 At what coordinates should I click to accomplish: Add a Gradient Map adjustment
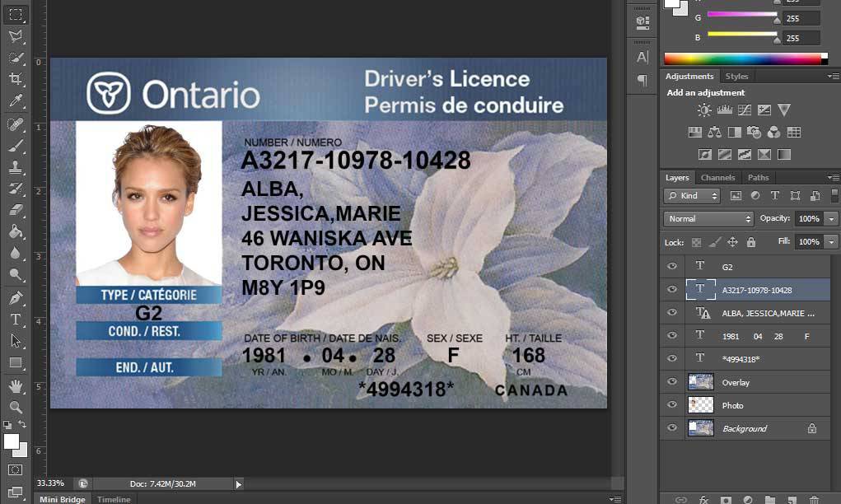pos(784,155)
